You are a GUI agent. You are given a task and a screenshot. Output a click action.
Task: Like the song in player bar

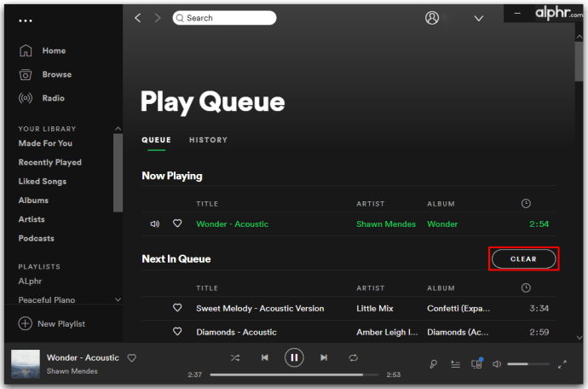point(131,357)
